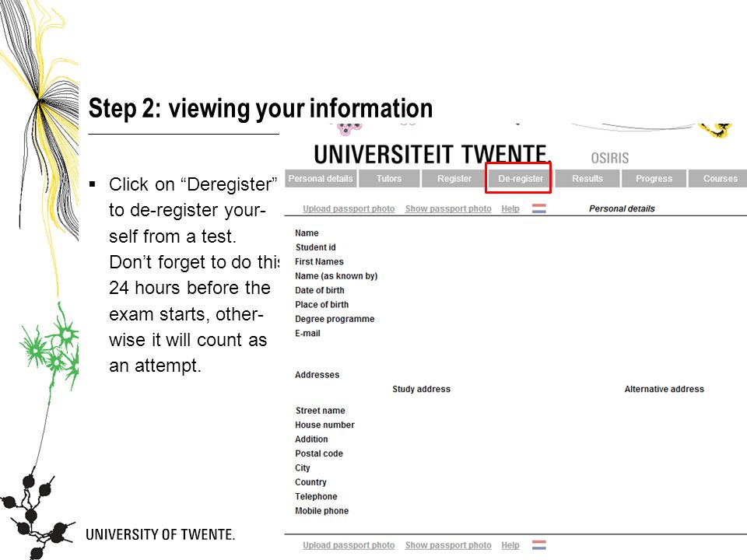Click the OSIRIS logo text
Screen dimensions: 747x560
[x=610, y=158]
